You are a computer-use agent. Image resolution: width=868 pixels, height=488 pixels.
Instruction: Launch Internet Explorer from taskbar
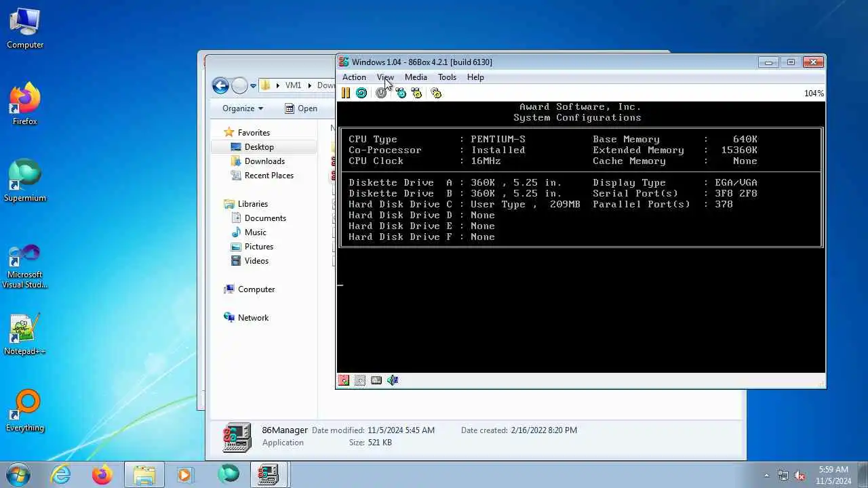61,474
